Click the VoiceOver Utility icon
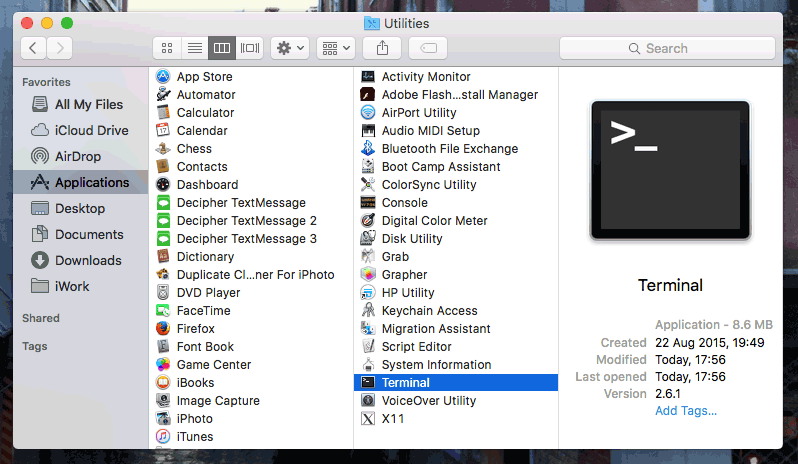 367,400
